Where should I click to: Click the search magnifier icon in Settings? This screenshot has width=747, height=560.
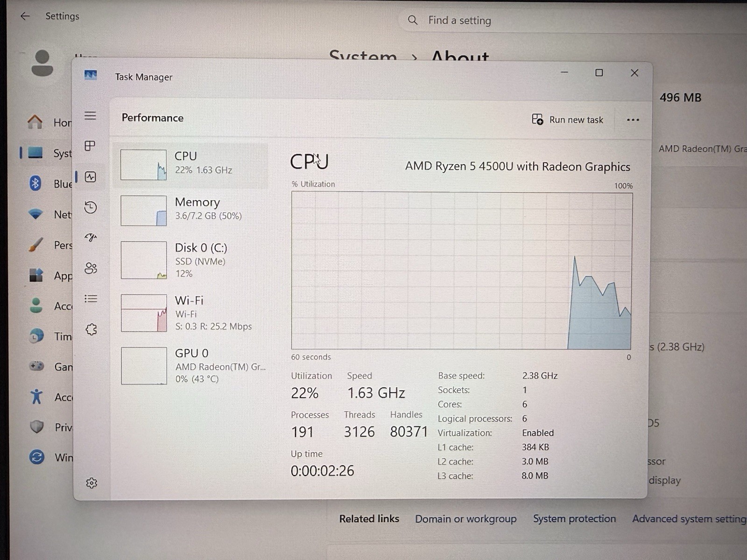click(413, 20)
